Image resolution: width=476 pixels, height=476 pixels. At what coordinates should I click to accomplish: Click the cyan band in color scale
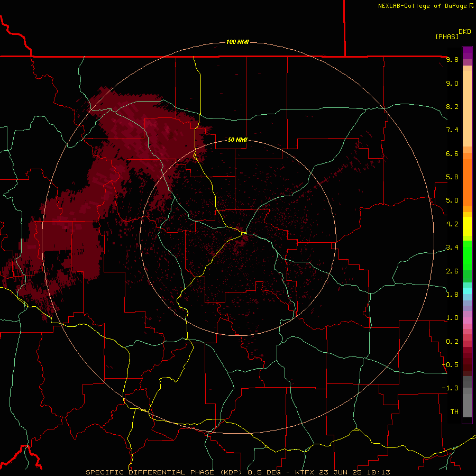pyautogui.click(x=467, y=290)
